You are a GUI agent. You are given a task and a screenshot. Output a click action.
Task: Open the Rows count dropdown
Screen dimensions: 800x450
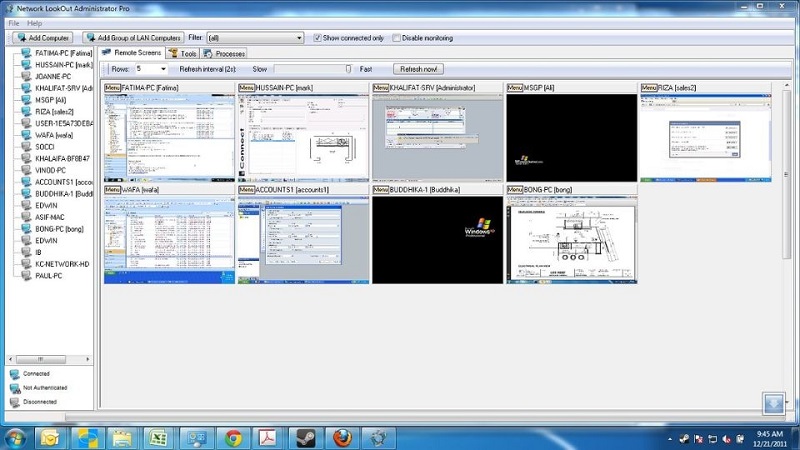pos(163,69)
